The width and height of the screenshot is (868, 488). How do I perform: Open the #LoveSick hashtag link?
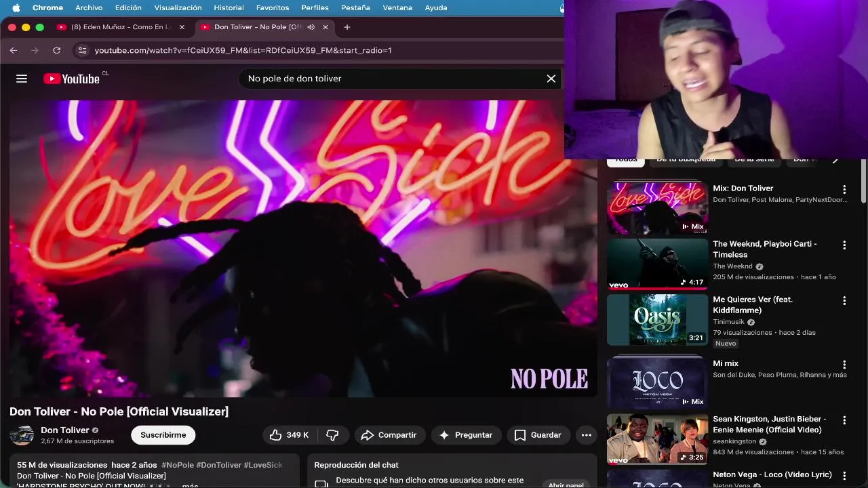(x=263, y=465)
